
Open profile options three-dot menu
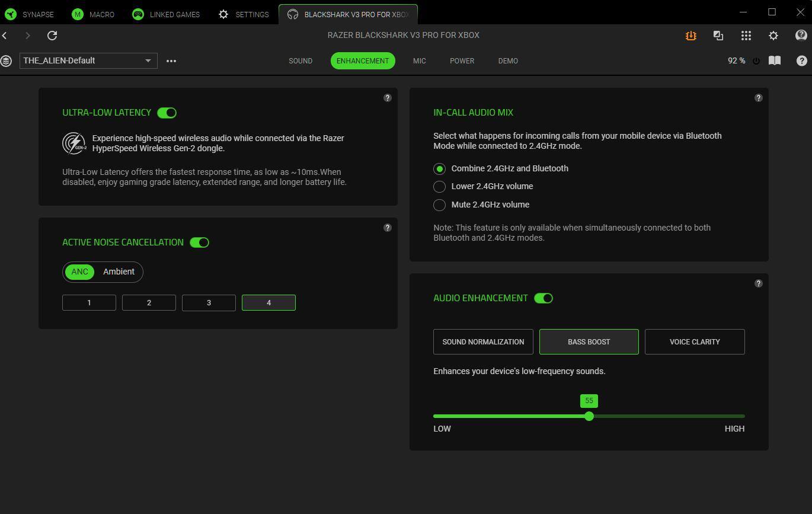pyautogui.click(x=171, y=60)
